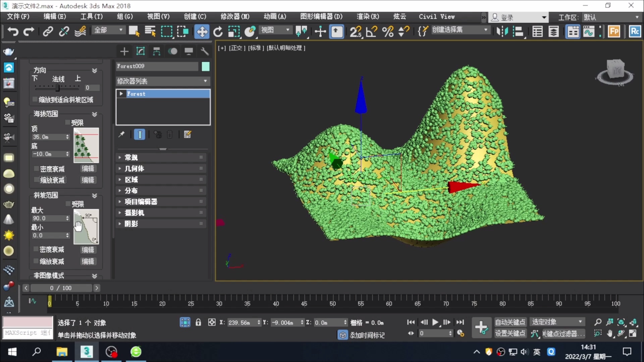
Task: Open the 修改器列表 dropdown
Action: click(163, 81)
